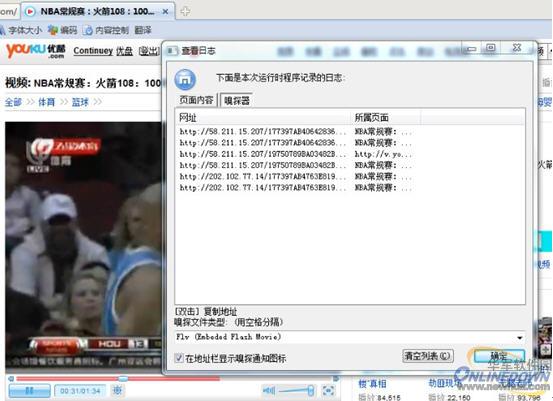This screenshot has height=401, width=553.
Task: Click the 清空列表 button
Action: click(x=428, y=356)
